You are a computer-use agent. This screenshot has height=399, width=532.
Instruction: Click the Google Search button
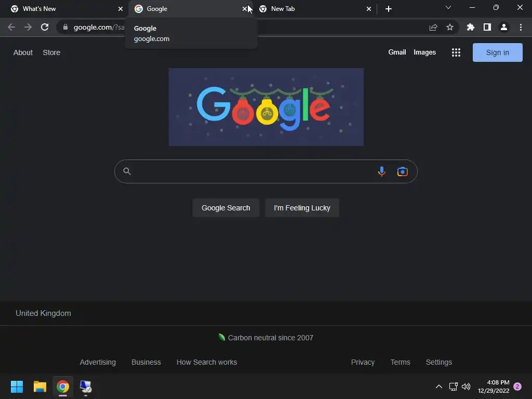point(225,208)
